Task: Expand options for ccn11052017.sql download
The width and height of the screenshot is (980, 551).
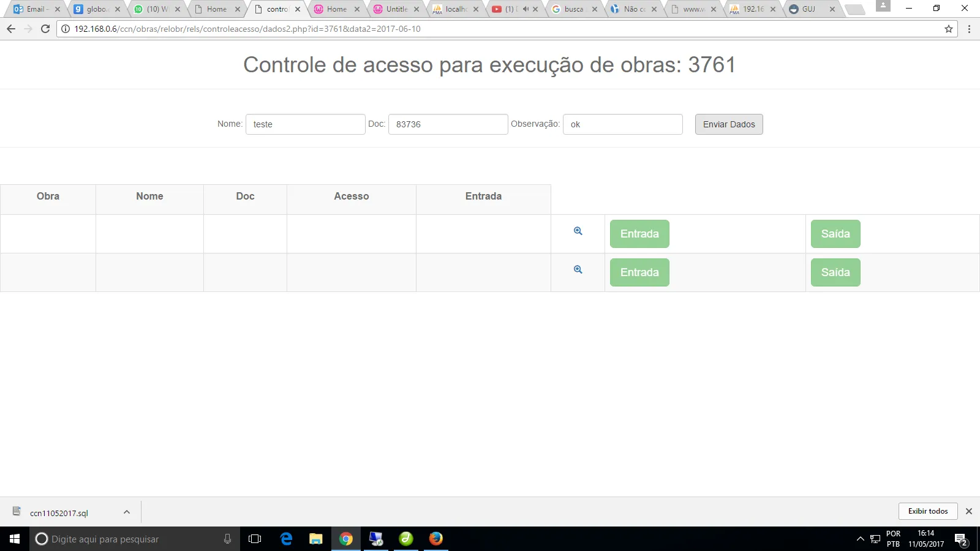Action: click(x=127, y=512)
